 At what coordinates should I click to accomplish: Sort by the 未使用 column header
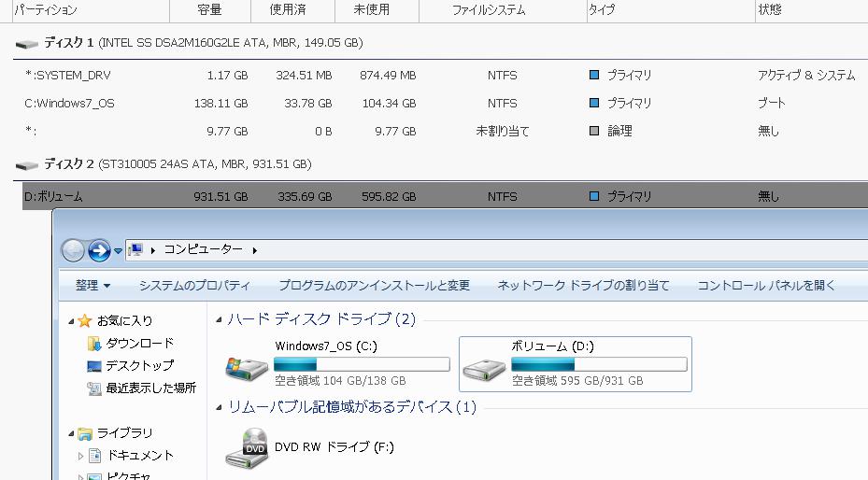(377, 10)
